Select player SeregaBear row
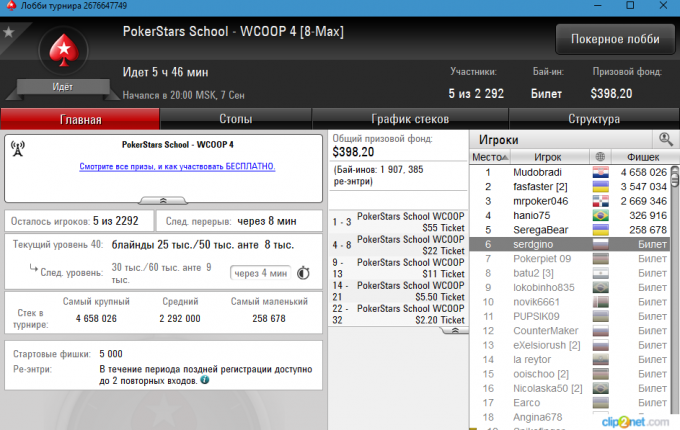Screen dimensions: 680x430 (570, 230)
